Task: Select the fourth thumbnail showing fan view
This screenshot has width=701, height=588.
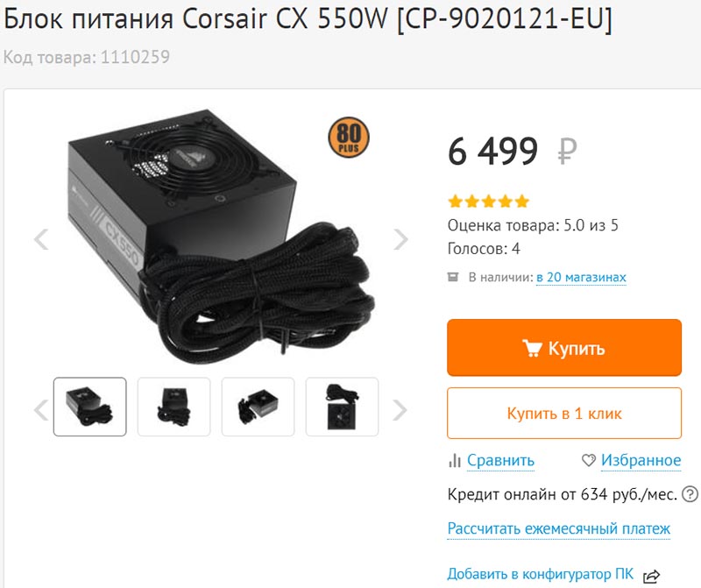Action: tap(342, 407)
